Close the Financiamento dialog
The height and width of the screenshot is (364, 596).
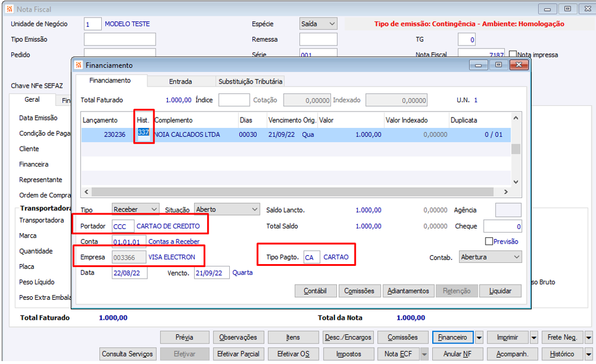(519, 65)
